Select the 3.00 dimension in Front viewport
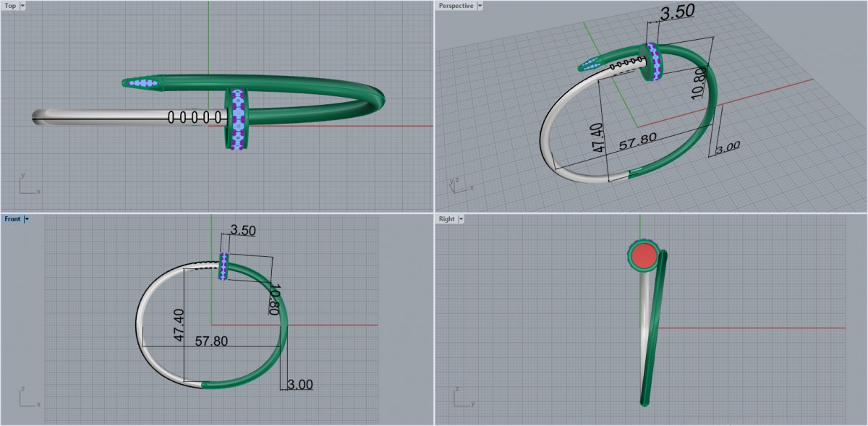 pyautogui.click(x=299, y=384)
